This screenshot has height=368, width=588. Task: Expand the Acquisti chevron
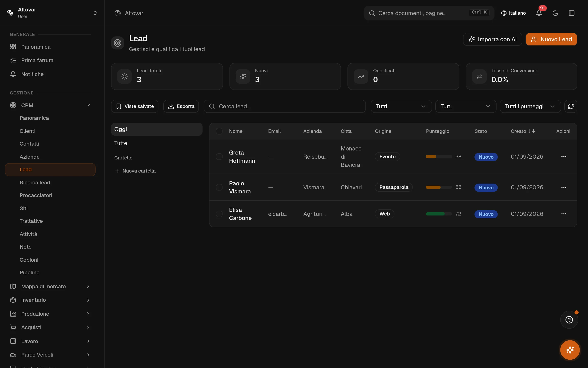[x=88, y=327]
